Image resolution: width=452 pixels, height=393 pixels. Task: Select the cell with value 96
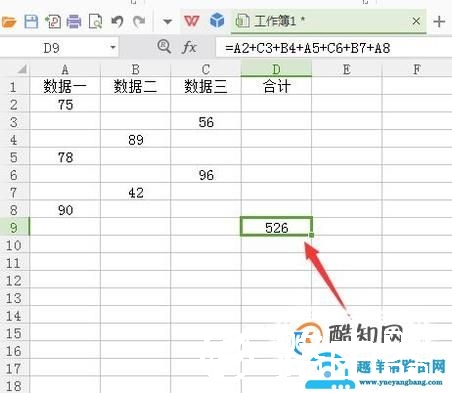(x=206, y=175)
